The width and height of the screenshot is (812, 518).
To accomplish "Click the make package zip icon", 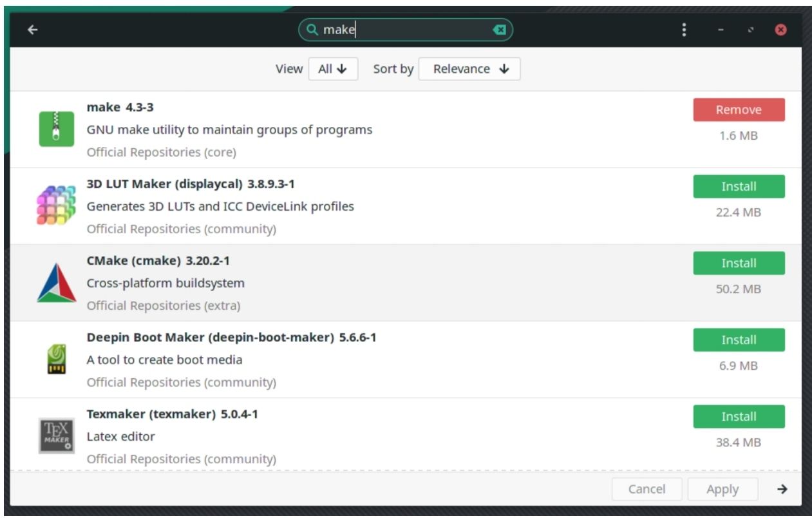I will pyautogui.click(x=57, y=129).
